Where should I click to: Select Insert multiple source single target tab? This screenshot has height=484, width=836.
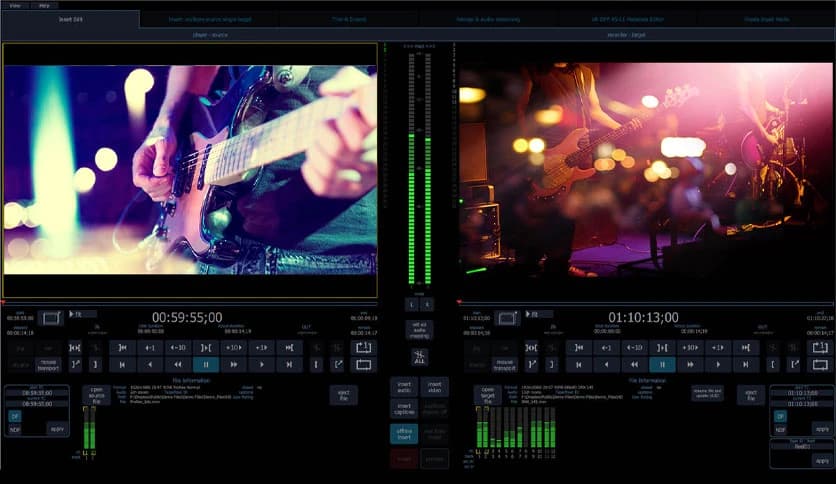[210, 19]
